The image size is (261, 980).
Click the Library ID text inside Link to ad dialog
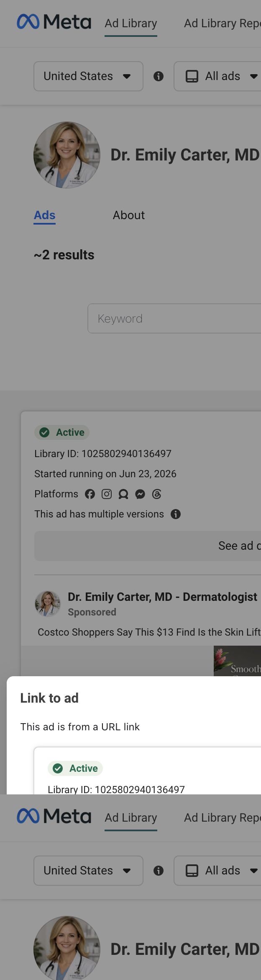point(116,789)
